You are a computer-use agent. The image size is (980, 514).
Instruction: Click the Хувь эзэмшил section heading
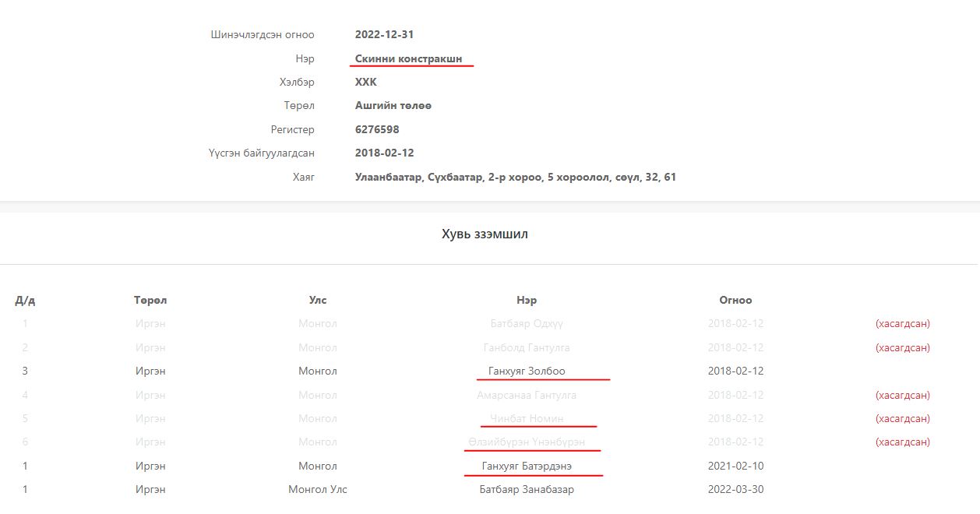pos(485,234)
